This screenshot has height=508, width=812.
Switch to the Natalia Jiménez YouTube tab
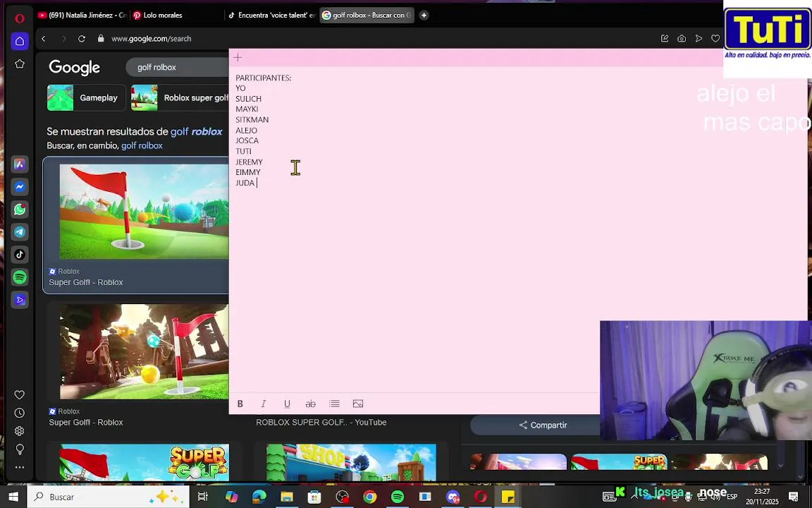(x=82, y=16)
